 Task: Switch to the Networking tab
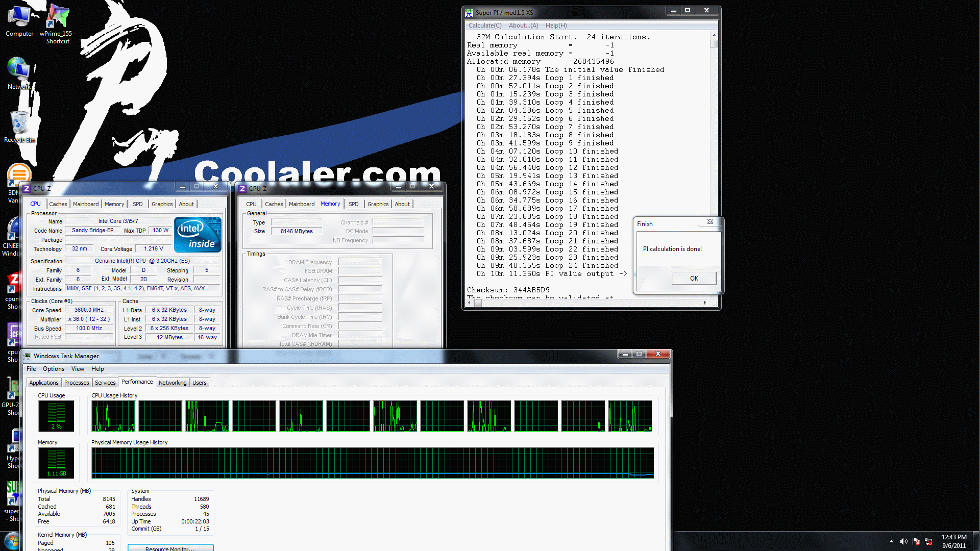tap(173, 383)
